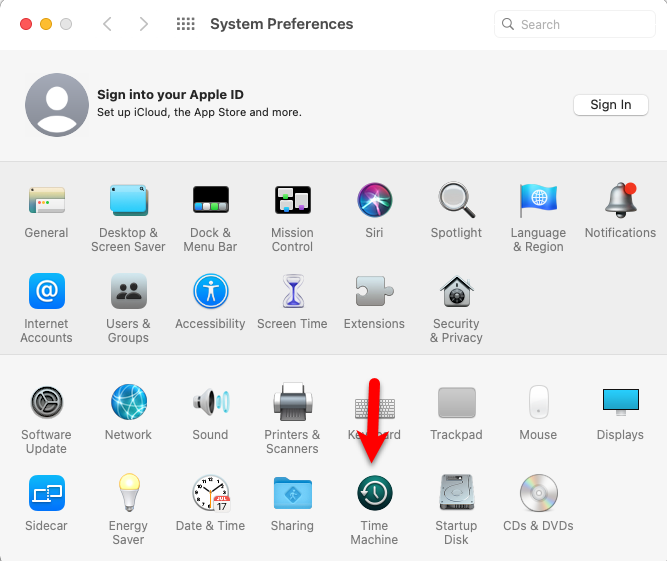Open Sound settings
Screen dimensions: 667x561
click(x=210, y=403)
